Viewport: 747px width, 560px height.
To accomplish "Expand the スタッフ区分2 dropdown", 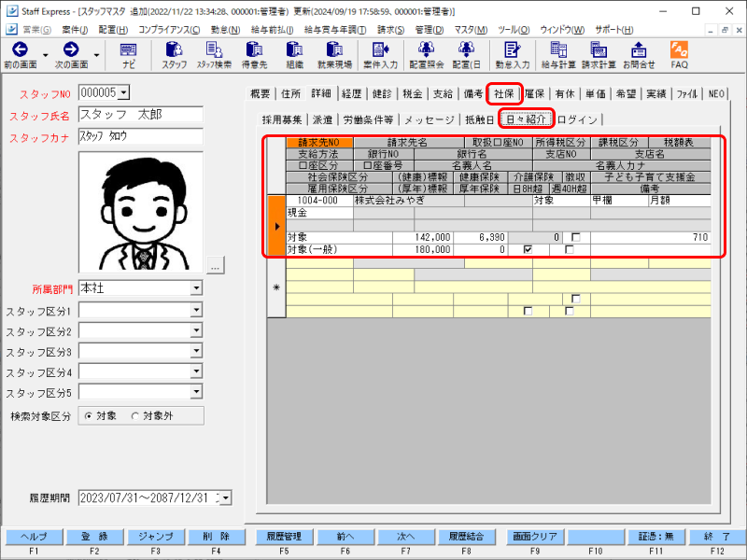I will (x=196, y=330).
